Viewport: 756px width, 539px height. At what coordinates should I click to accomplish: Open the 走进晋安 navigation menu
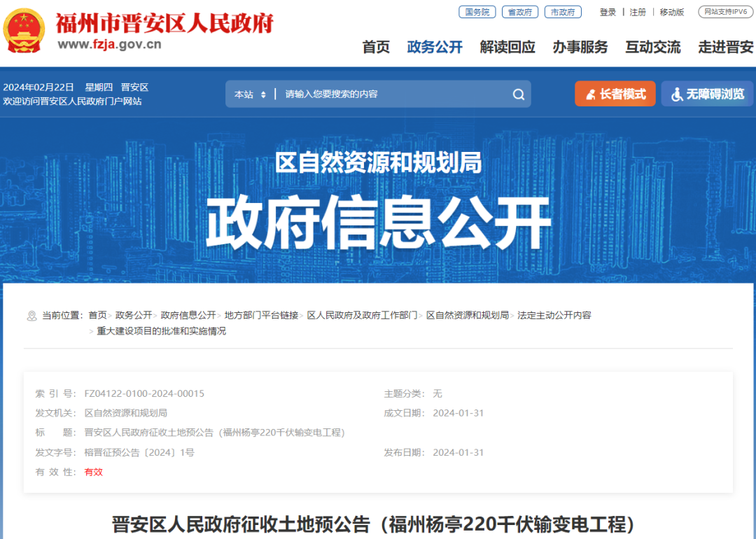tap(725, 48)
